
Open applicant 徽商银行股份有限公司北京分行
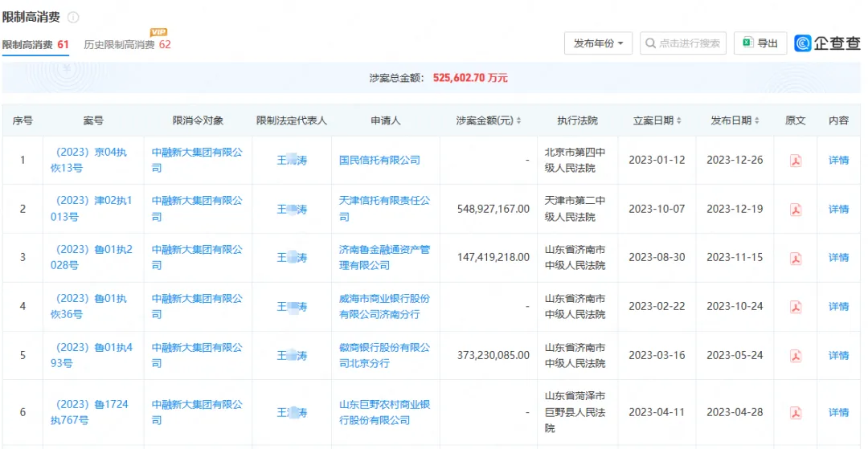pos(384,355)
